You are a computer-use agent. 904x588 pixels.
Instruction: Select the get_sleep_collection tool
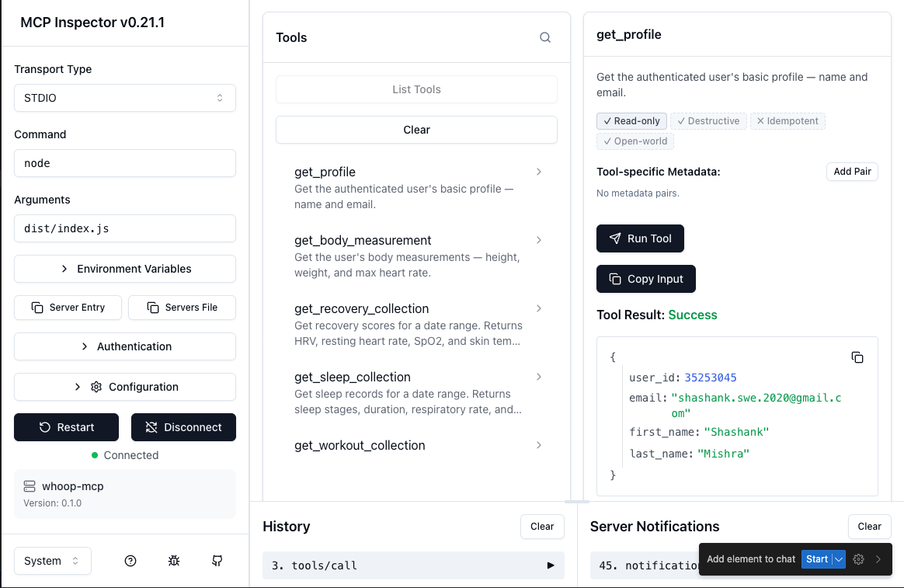352,377
